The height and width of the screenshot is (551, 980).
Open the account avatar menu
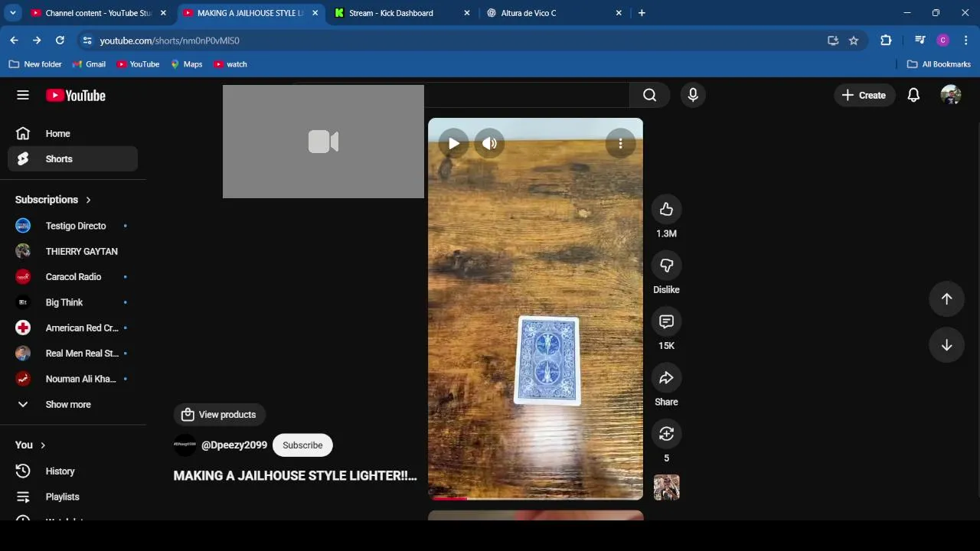pyautogui.click(x=951, y=95)
